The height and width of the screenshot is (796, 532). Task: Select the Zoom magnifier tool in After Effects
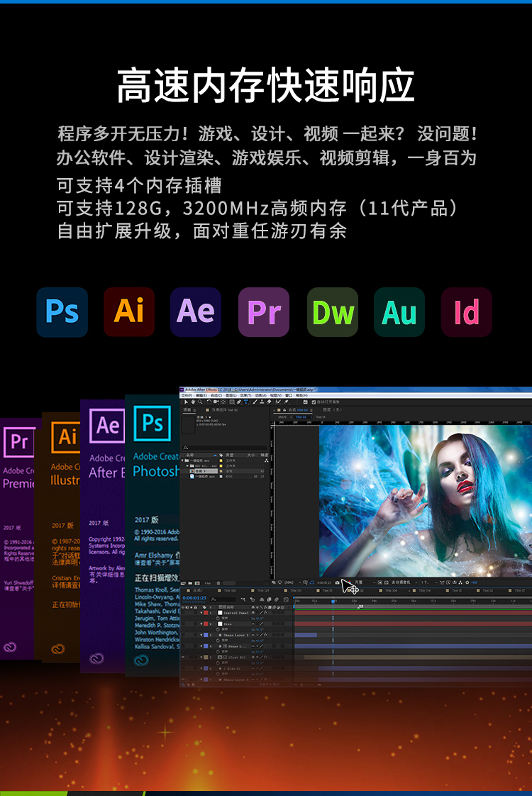(x=200, y=402)
